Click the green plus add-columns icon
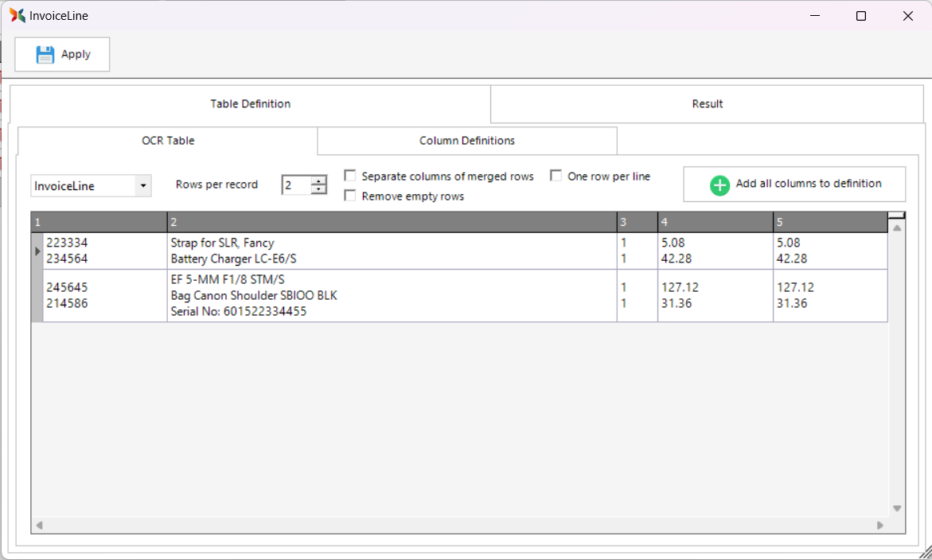The image size is (932, 560). tap(719, 185)
